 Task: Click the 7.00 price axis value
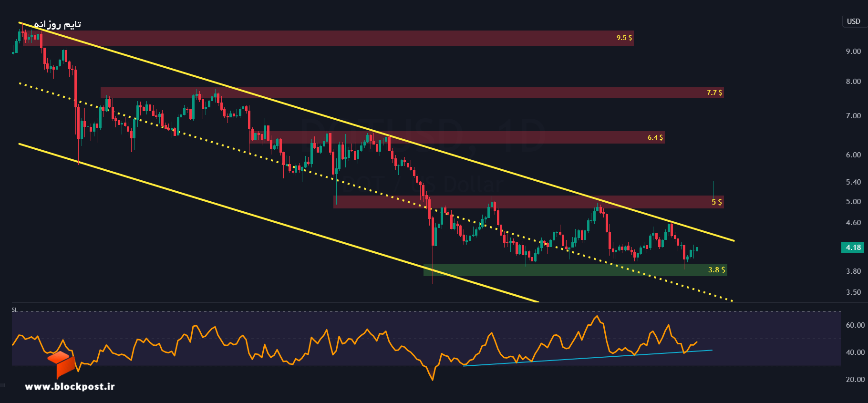853,116
